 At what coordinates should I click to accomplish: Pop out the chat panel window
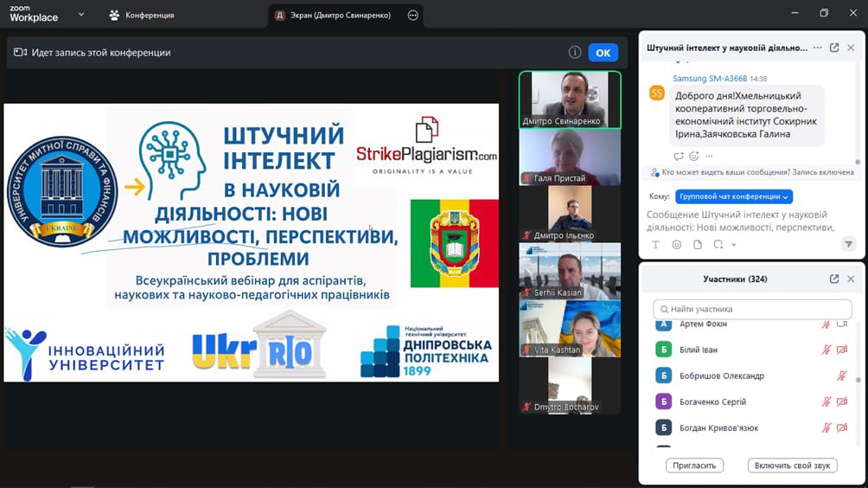coord(834,48)
